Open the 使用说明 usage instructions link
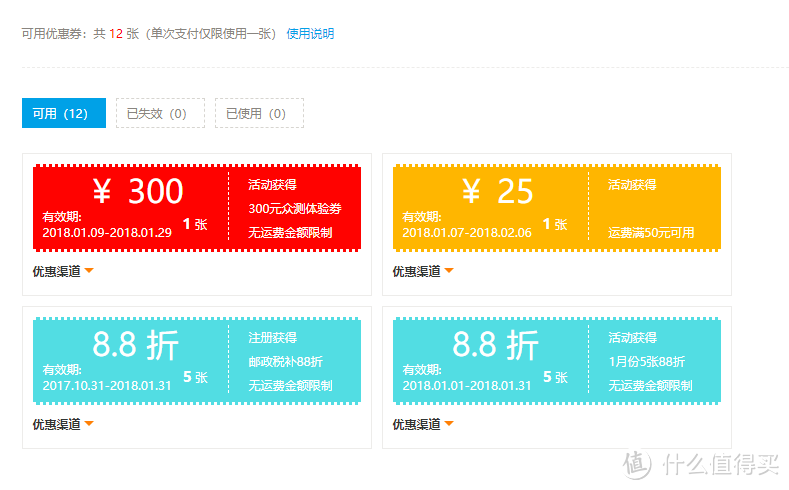789x490 pixels. (310, 34)
